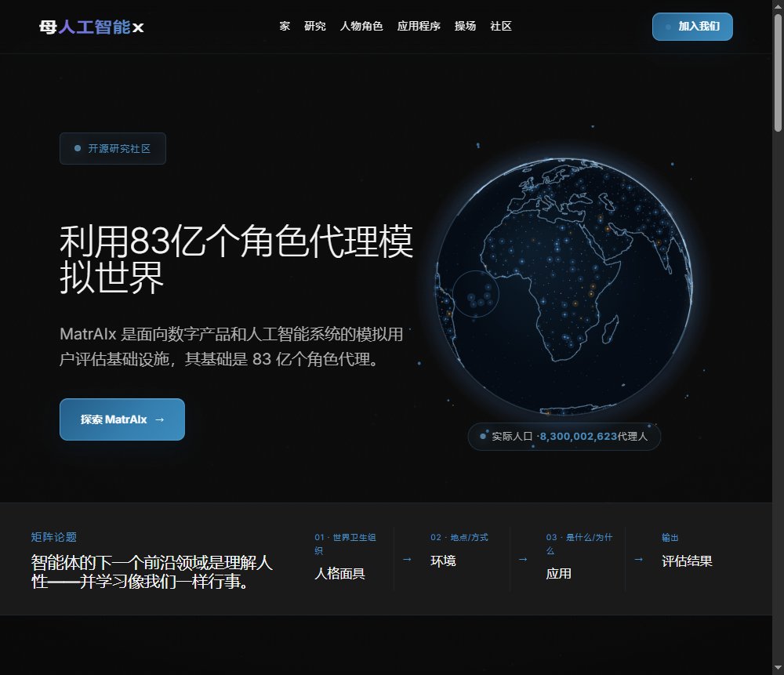The width and height of the screenshot is (784, 675).
Task: Select 操场 in the top navigation
Action: (x=465, y=27)
